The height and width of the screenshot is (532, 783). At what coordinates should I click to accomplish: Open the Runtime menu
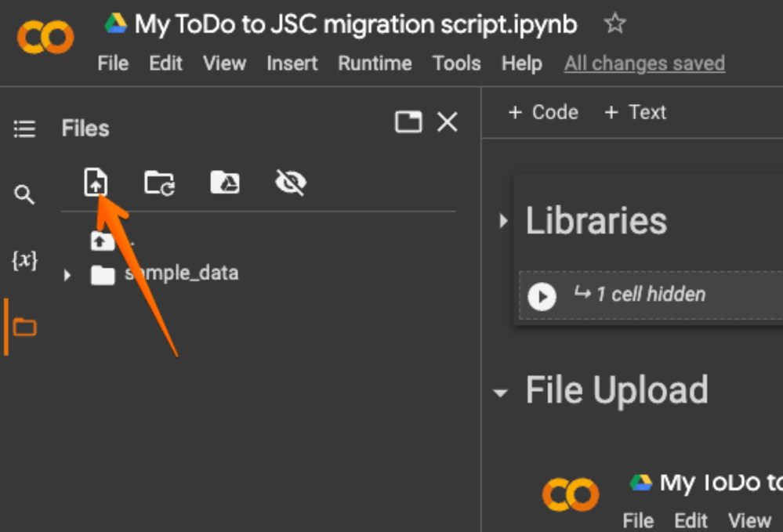[375, 63]
